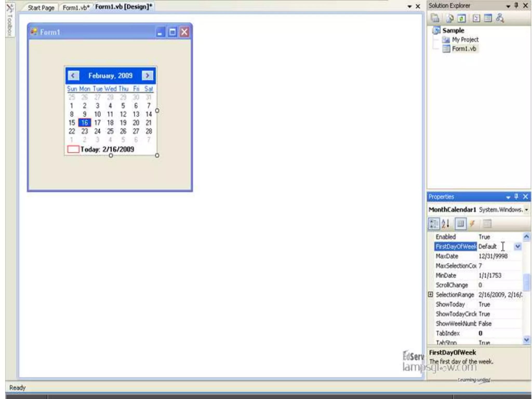The height and width of the screenshot is (399, 532).
Task: Select Sample project node
Action: point(453,30)
